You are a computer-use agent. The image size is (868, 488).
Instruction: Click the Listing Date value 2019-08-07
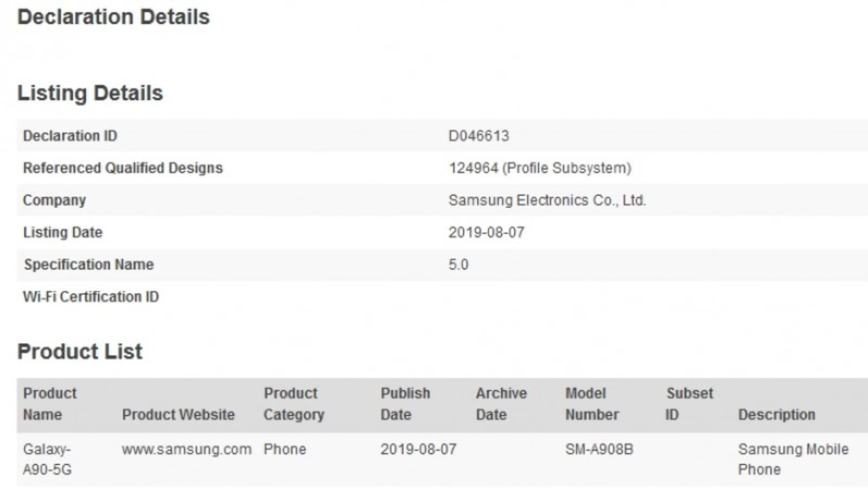click(486, 233)
